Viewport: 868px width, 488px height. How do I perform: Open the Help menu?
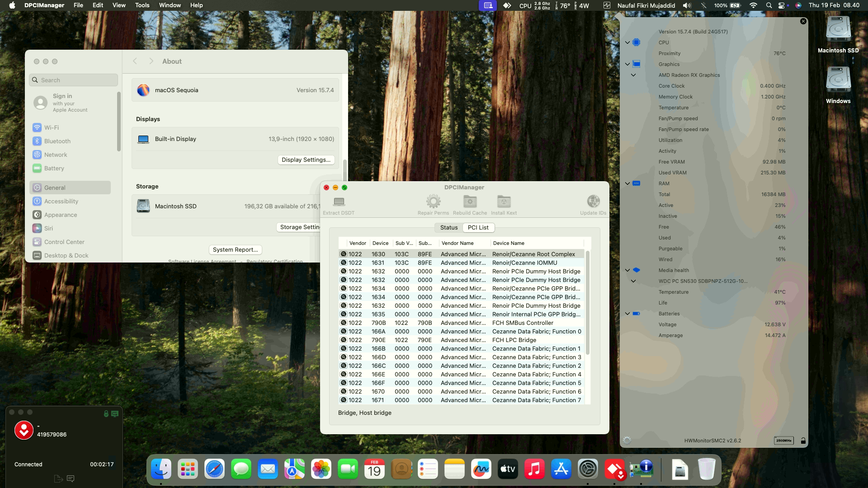(x=196, y=5)
